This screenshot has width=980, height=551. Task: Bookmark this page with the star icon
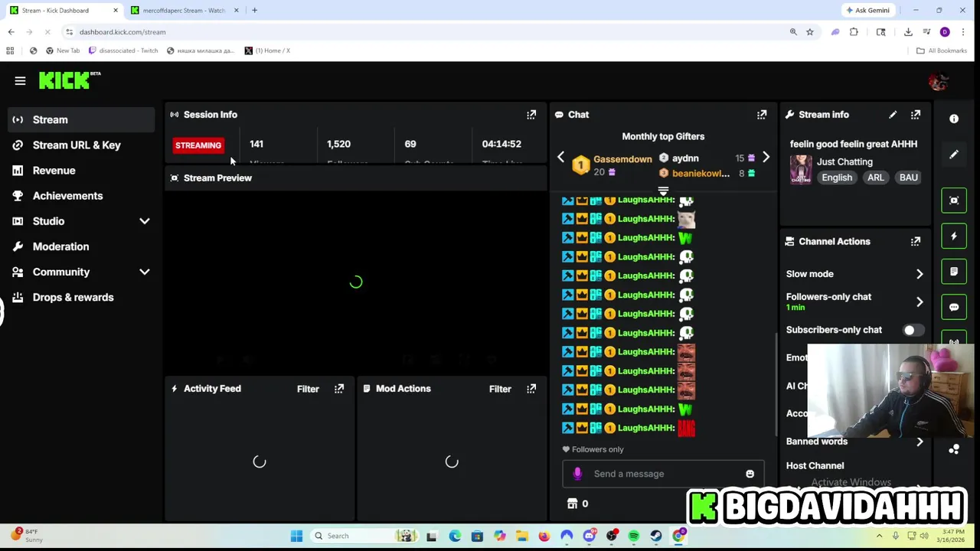(x=809, y=32)
